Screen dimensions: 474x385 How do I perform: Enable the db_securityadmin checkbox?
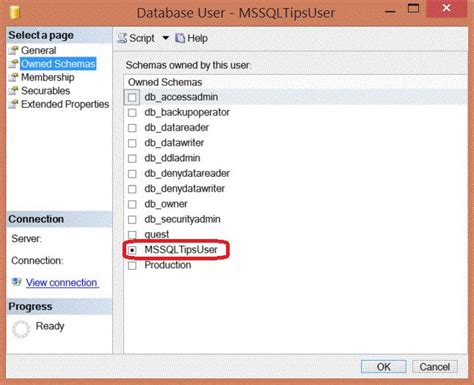click(132, 219)
